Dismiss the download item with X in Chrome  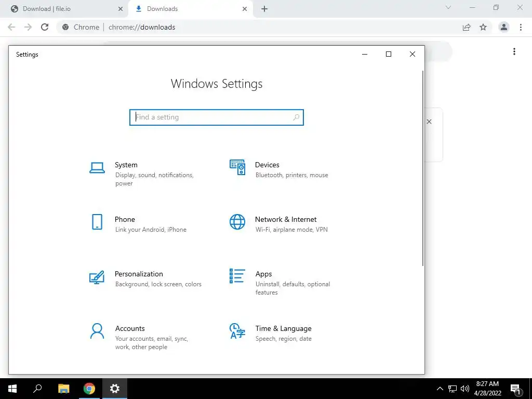429,122
